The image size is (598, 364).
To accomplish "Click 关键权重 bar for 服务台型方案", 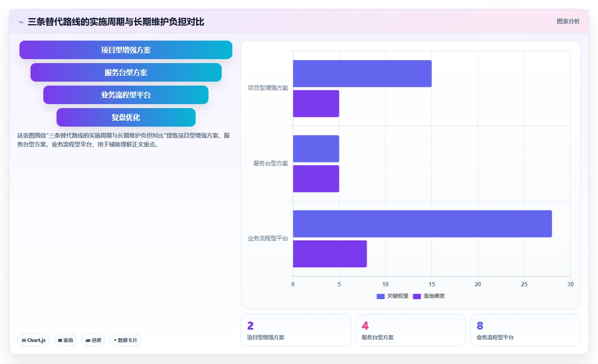I will point(316,149).
